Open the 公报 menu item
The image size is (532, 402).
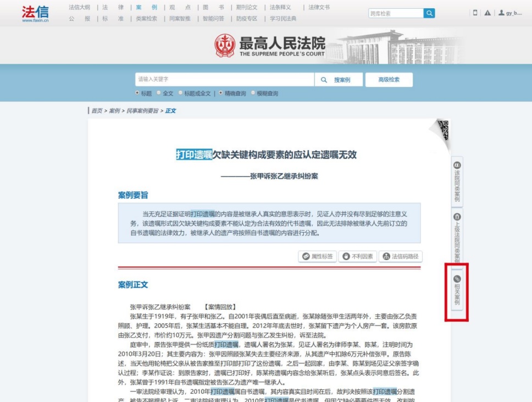(79, 19)
